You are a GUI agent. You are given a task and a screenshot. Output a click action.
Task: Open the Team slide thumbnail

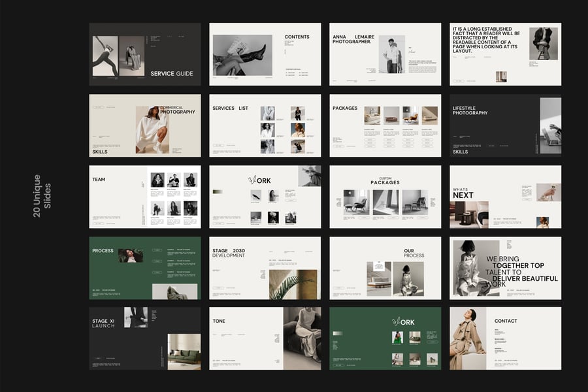145,197
